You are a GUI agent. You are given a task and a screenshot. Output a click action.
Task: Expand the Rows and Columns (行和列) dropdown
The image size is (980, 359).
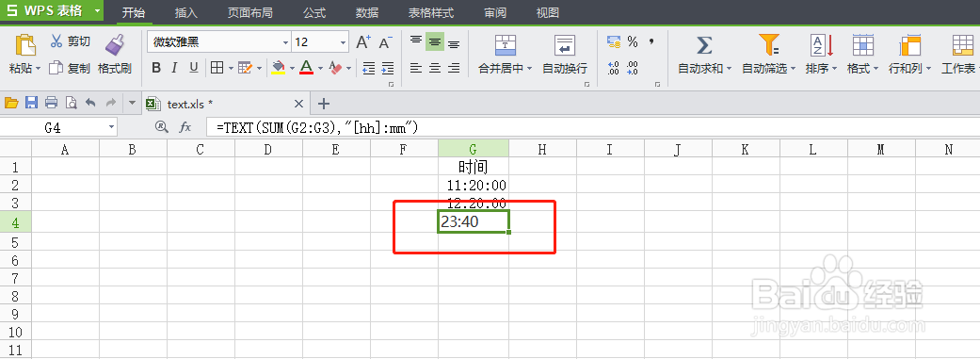[x=929, y=69]
